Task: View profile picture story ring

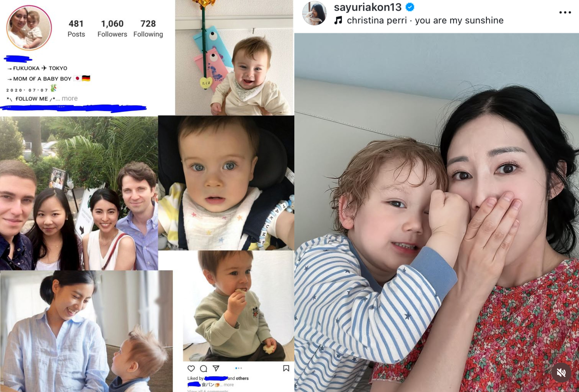Action: tap(29, 28)
